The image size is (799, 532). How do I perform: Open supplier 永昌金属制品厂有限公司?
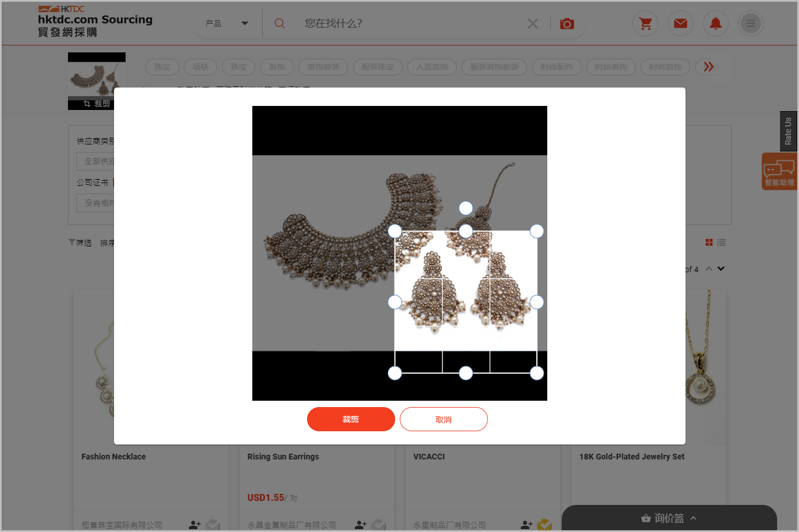pos(292,525)
